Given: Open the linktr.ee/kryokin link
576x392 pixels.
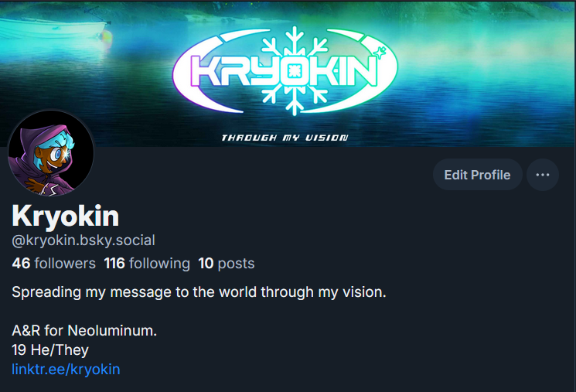Looking at the screenshot, I should (x=66, y=370).
